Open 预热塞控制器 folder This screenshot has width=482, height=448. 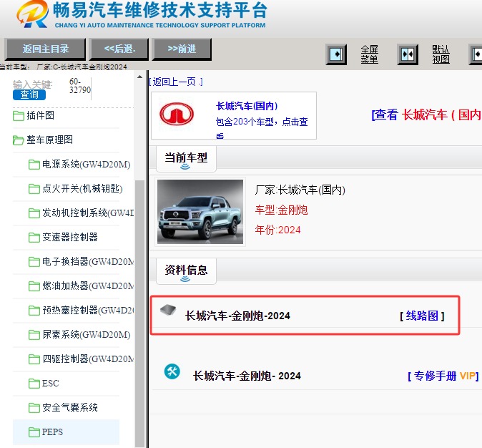click(88, 310)
